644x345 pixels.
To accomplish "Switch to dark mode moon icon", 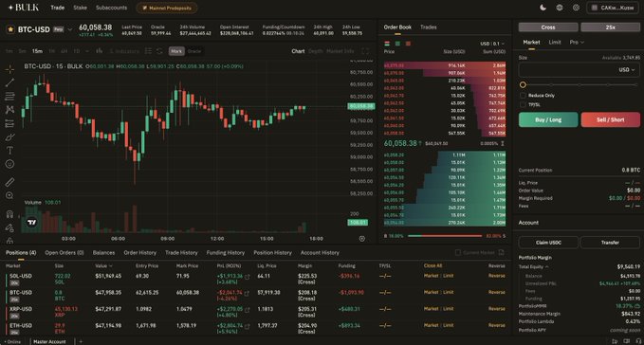I will click(x=543, y=8).
